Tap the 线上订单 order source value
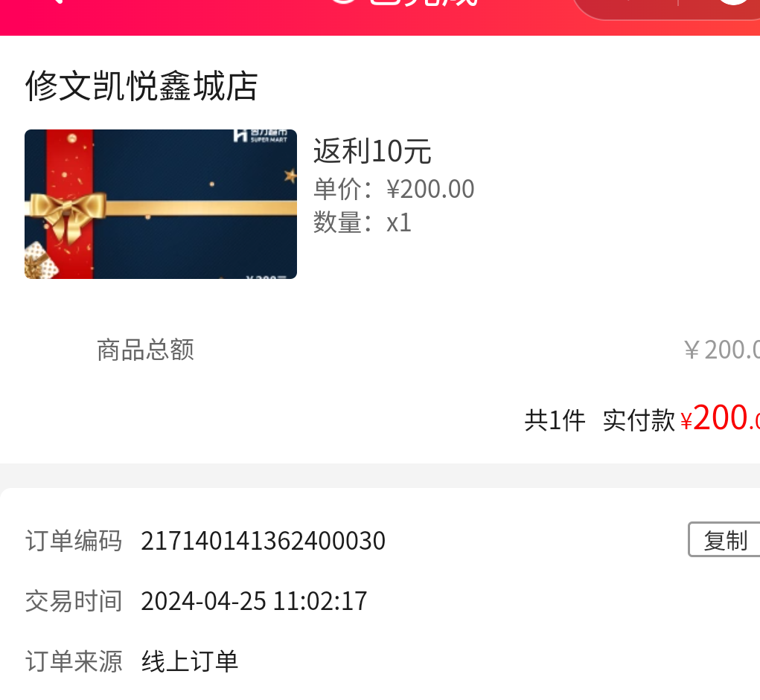 coord(190,661)
